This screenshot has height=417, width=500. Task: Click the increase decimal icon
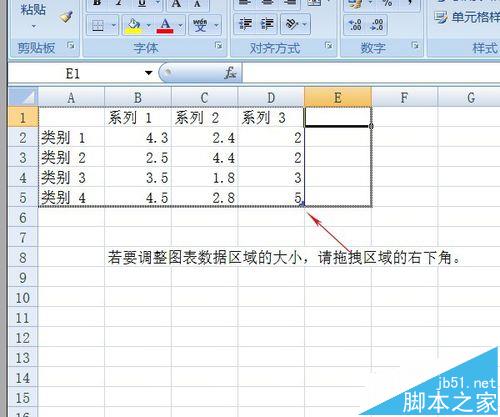(355, 25)
